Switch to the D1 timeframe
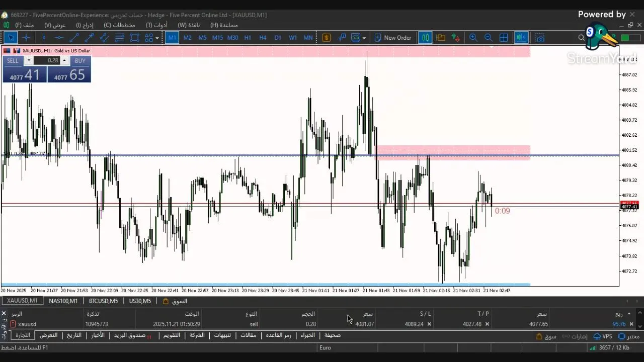 coord(278,38)
